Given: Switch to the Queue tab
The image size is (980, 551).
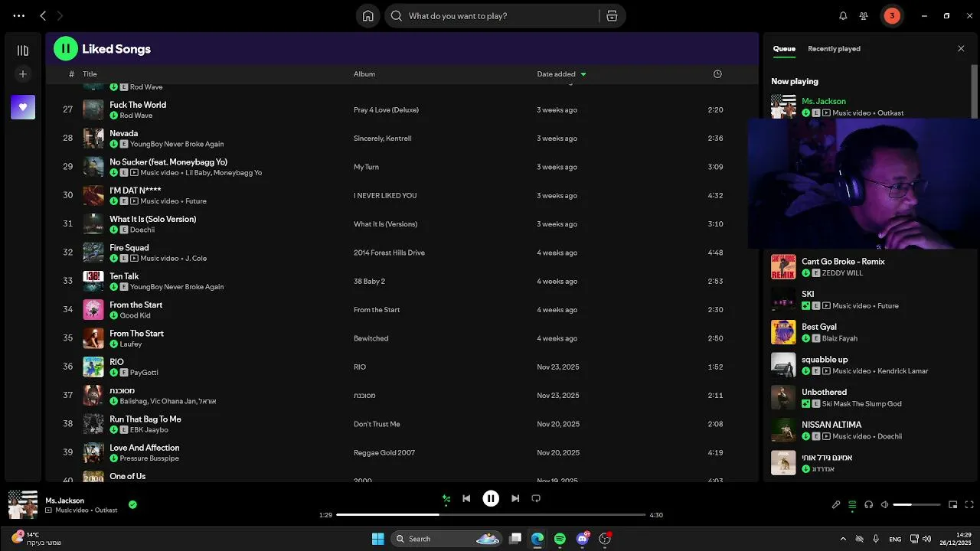Looking at the screenshot, I should click(784, 48).
